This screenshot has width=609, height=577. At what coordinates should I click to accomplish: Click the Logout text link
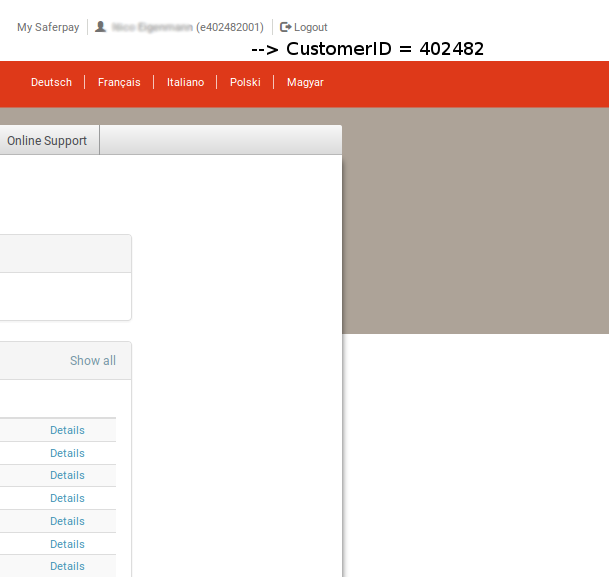coord(311,27)
